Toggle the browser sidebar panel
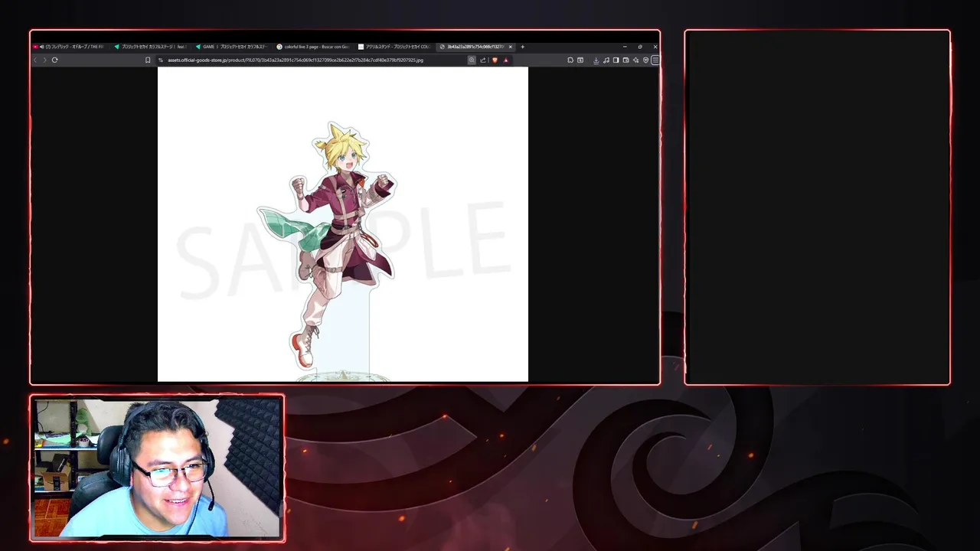This screenshot has width=980, height=551. tap(616, 60)
